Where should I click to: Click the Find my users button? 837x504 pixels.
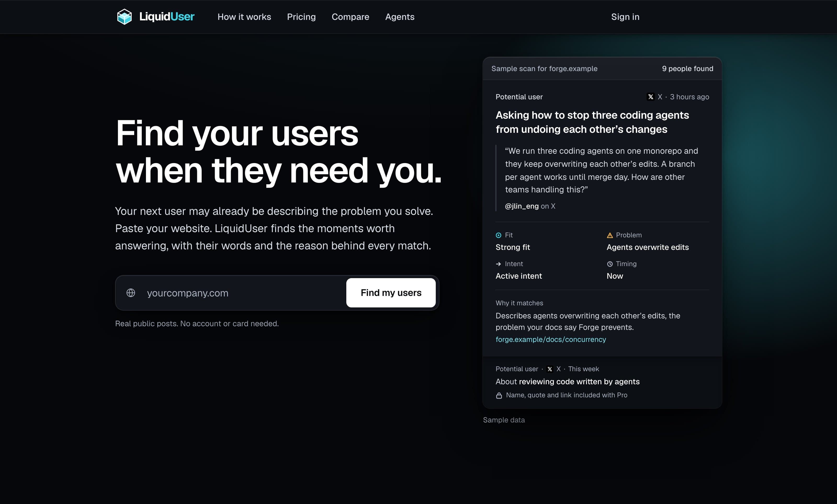pos(391,293)
